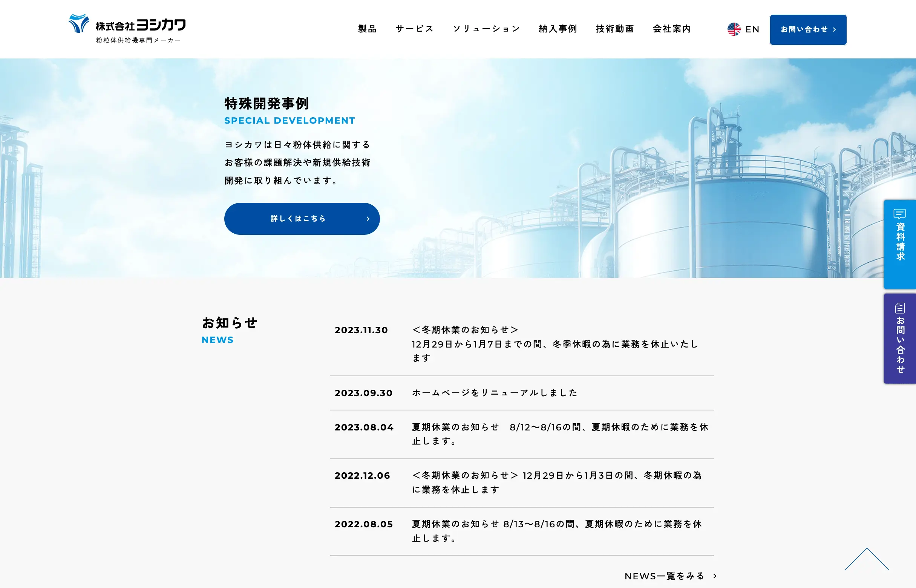The image size is (916, 588).
Task: Click arrow icon in 詳しくはこちら button
Action: [x=368, y=219]
